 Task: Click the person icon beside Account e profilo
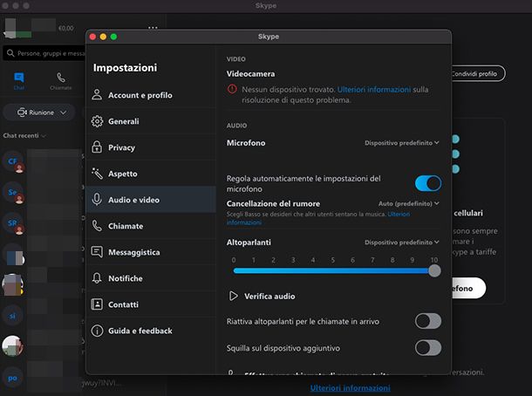[x=97, y=95]
